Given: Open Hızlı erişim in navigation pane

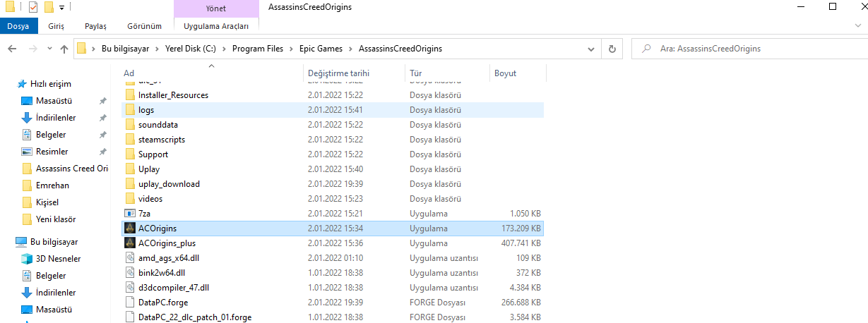Looking at the screenshot, I should click(x=50, y=84).
